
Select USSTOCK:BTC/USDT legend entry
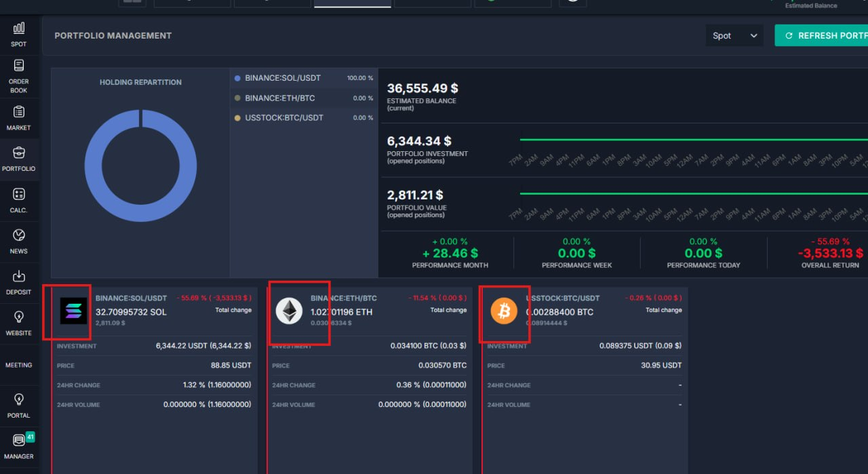(x=283, y=118)
